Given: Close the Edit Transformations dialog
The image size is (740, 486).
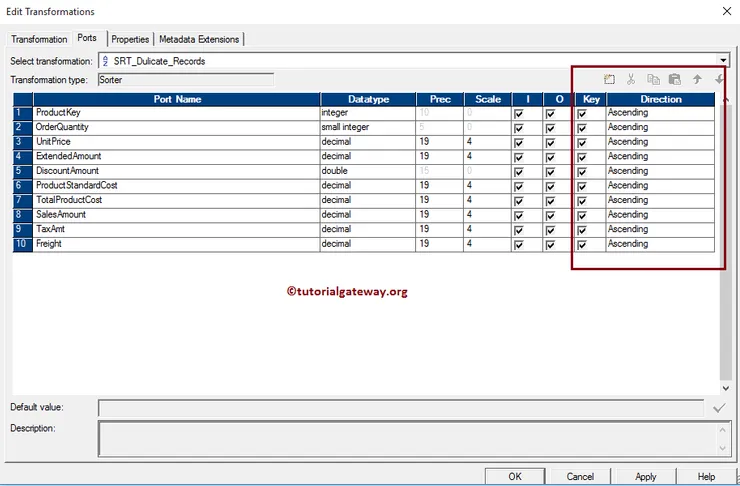Looking at the screenshot, I should (x=724, y=11).
